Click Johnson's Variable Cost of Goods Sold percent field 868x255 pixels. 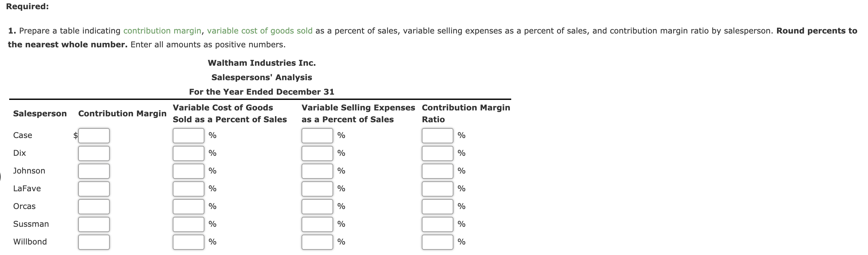click(188, 171)
